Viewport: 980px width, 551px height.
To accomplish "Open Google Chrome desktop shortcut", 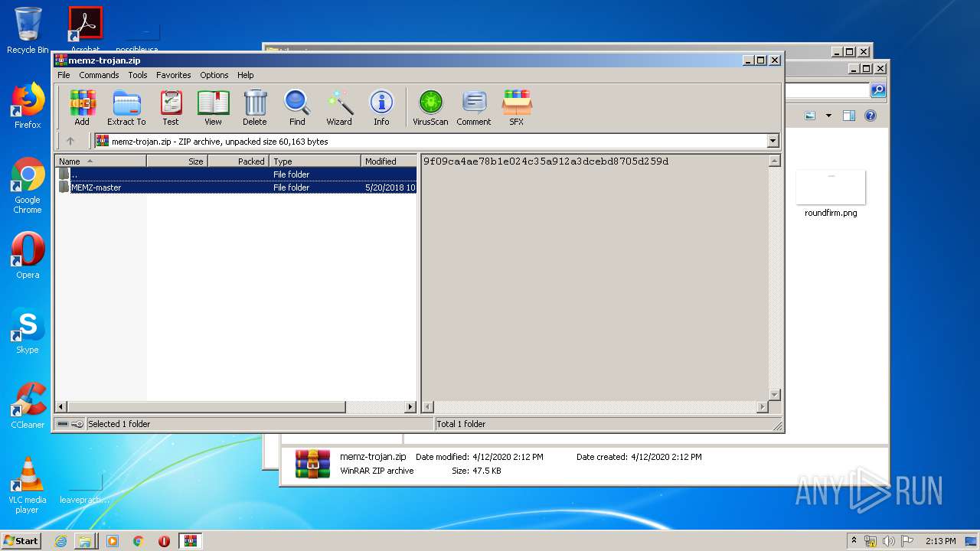I will (x=28, y=185).
